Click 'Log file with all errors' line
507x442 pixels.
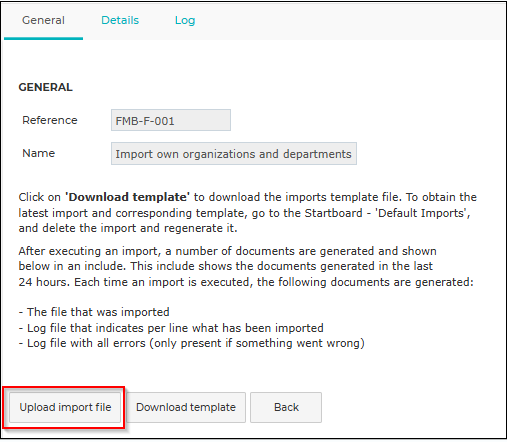(x=192, y=343)
